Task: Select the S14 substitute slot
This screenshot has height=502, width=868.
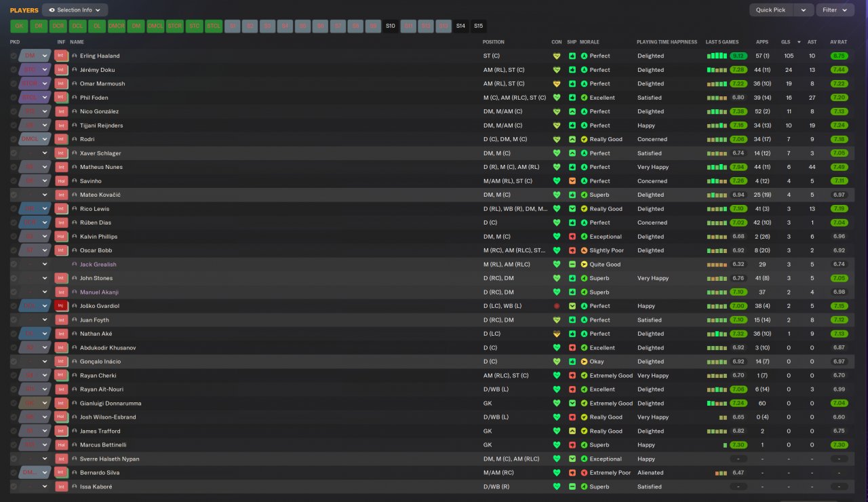Action: (x=461, y=26)
